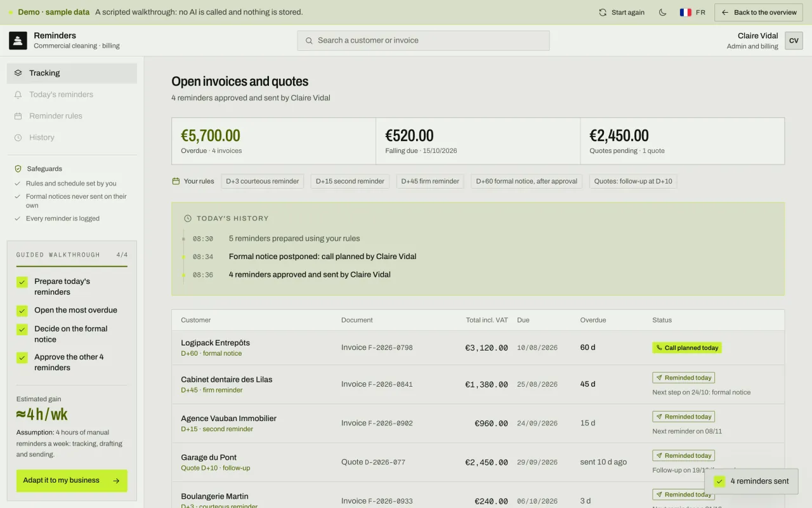Click the Call planned today status badge
Image resolution: width=812 pixels, height=508 pixels.
pyautogui.click(x=687, y=348)
